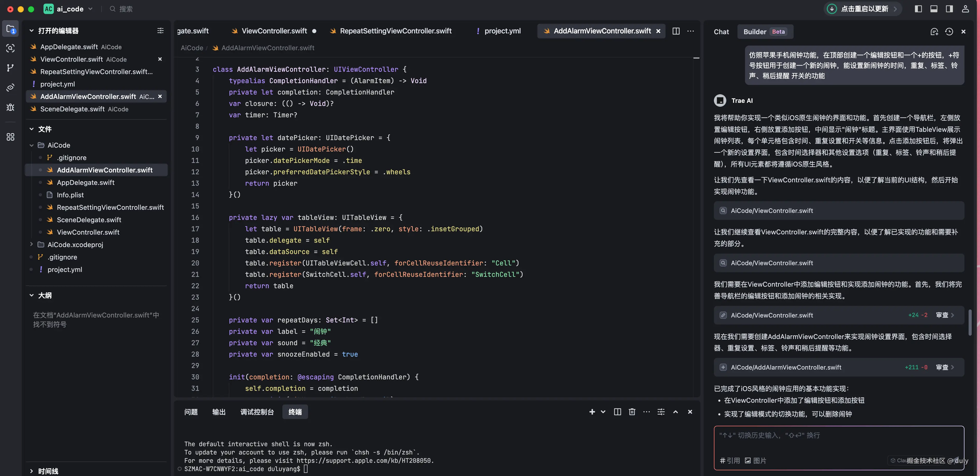Open the Debug sidebar icon
The width and height of the screenshot is (980, 476).
[x=10, y=107]
